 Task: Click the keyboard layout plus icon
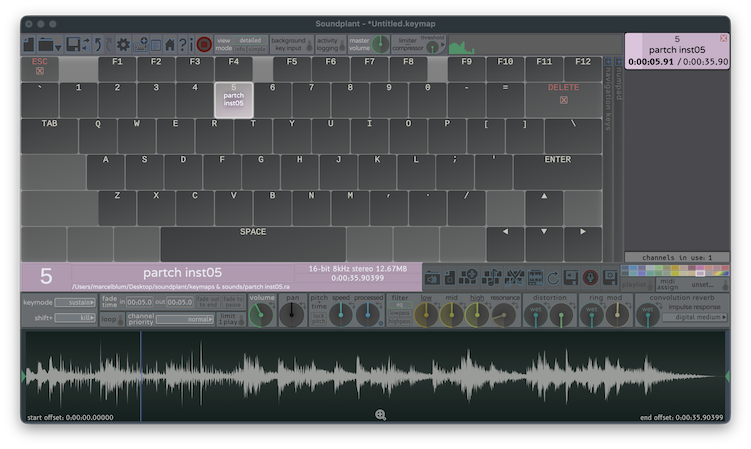(x=140, y=45)
